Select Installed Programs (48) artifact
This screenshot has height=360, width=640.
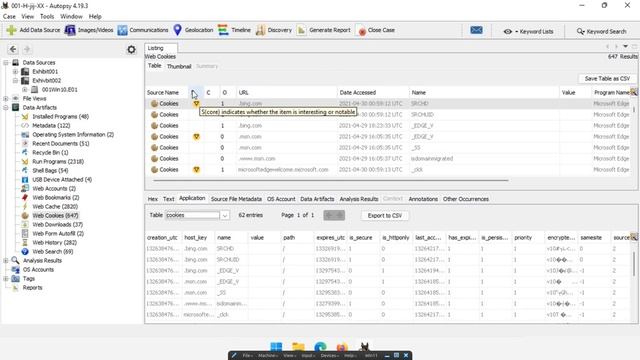pos(60,117)
